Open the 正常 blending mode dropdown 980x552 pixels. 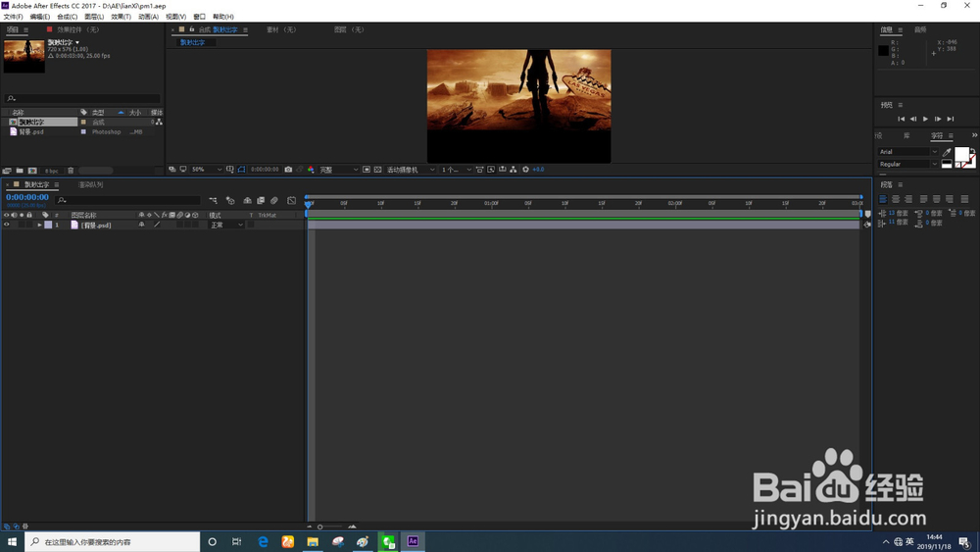(226, 226)
